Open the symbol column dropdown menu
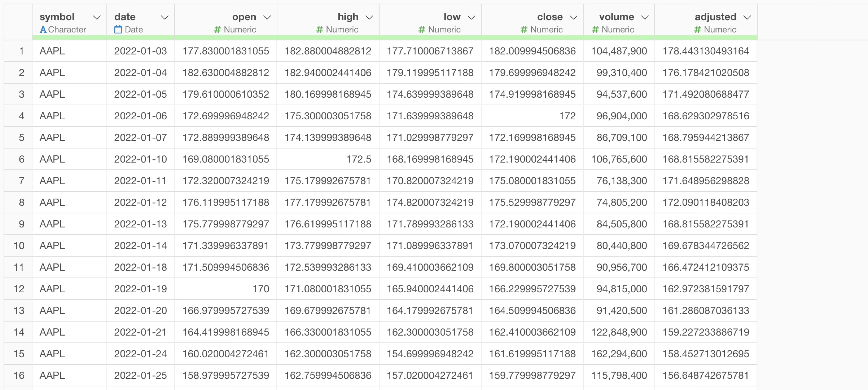 tap(97, 18)
